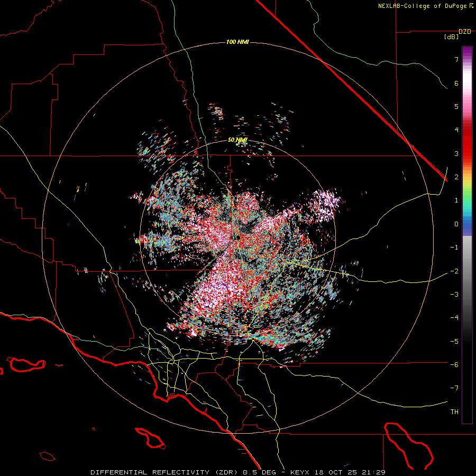Click the 2 value on the color scale
476x476 pixels.
(456, 177)
